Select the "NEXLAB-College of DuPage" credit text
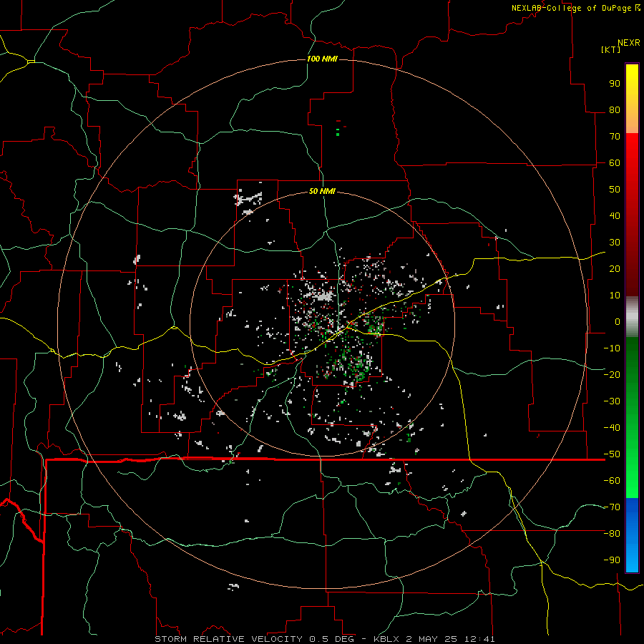Image resolution: width=644 pixels, height=644 pixels. (572, 8)
